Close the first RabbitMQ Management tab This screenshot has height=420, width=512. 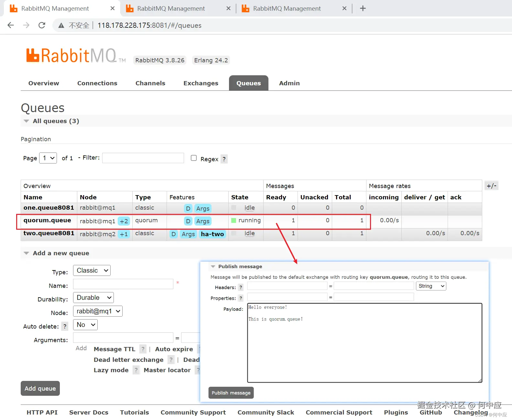(113, 8)
